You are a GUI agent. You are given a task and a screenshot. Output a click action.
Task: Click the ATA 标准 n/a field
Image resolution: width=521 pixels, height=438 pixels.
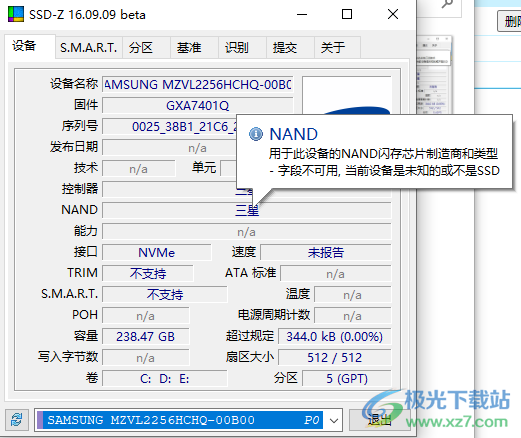point(336,273)
